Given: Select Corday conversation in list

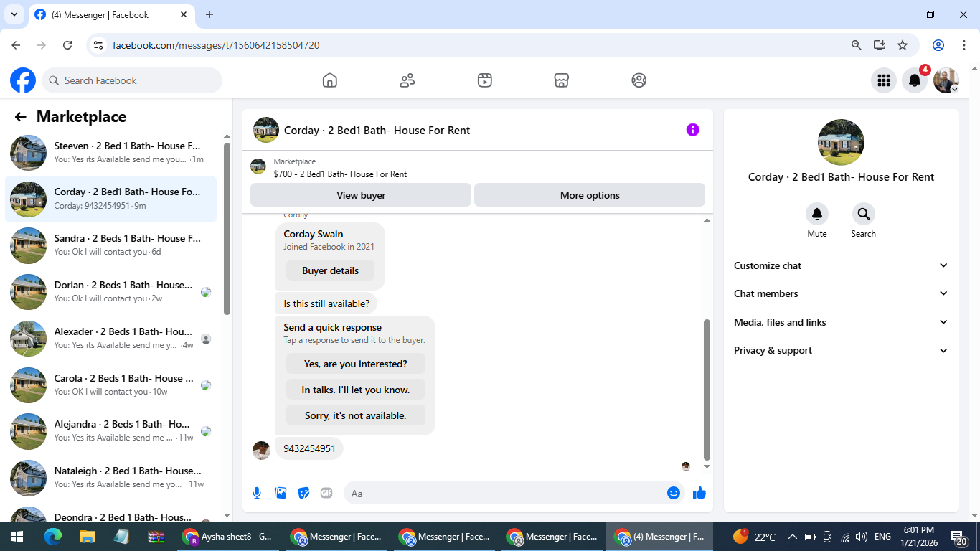Looking at the screenshot, I should point(111,199).
